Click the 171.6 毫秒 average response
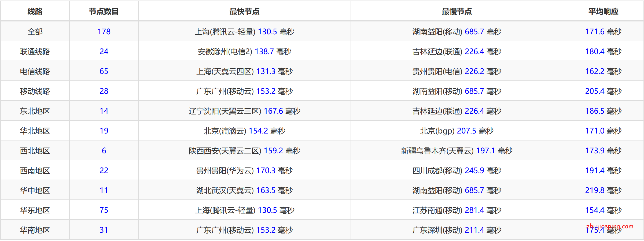644x241 pixels. [x=603, y=32]
